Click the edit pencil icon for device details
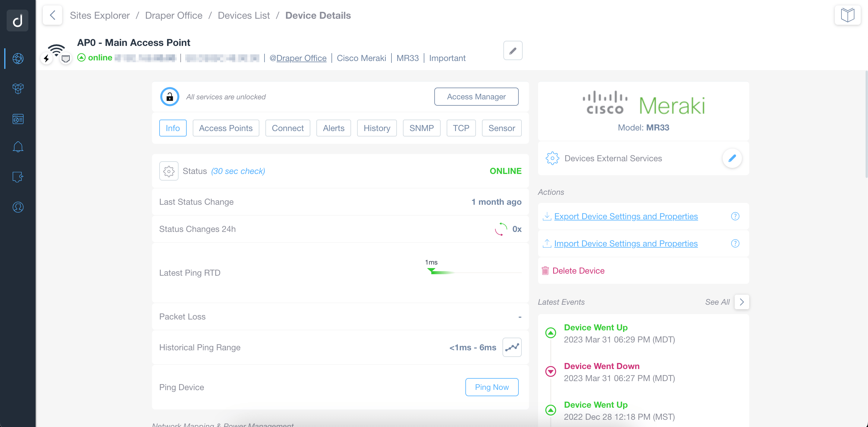The width and height of the screenshot is (868, 427). [512, 50]
